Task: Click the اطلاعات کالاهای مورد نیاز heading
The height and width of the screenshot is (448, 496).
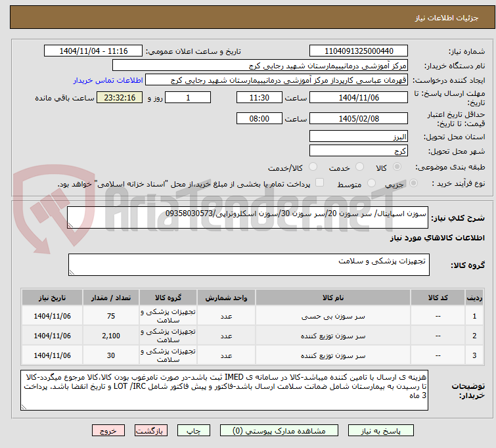Action: click(437, 238)
